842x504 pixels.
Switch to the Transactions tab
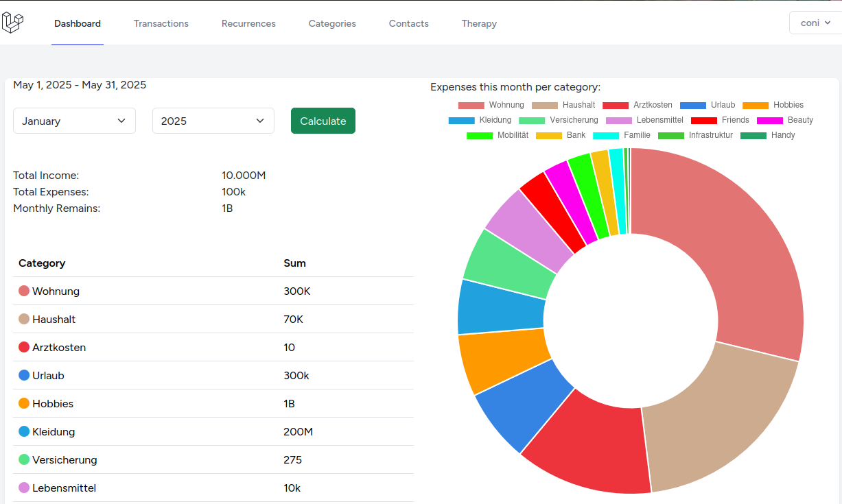(x=161, y=23)
